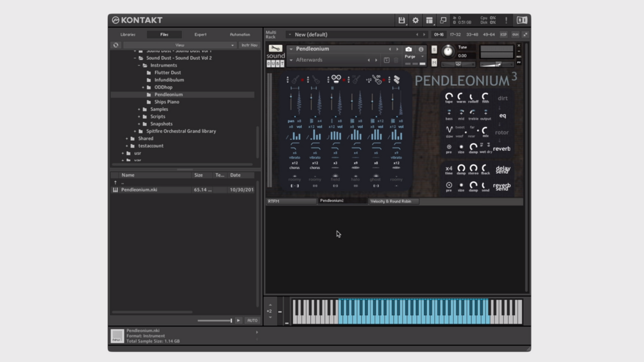This screenshot has height=362, width=644.
Task: Expand the ODDhop folder
Action: (x=143, y=87)
